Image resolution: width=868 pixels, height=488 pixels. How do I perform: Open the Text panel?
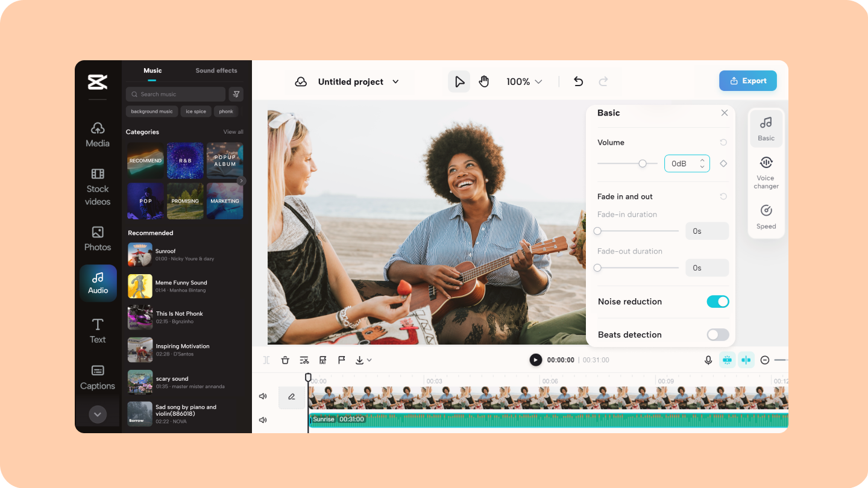pyautogui.click(x=98, y=331)
